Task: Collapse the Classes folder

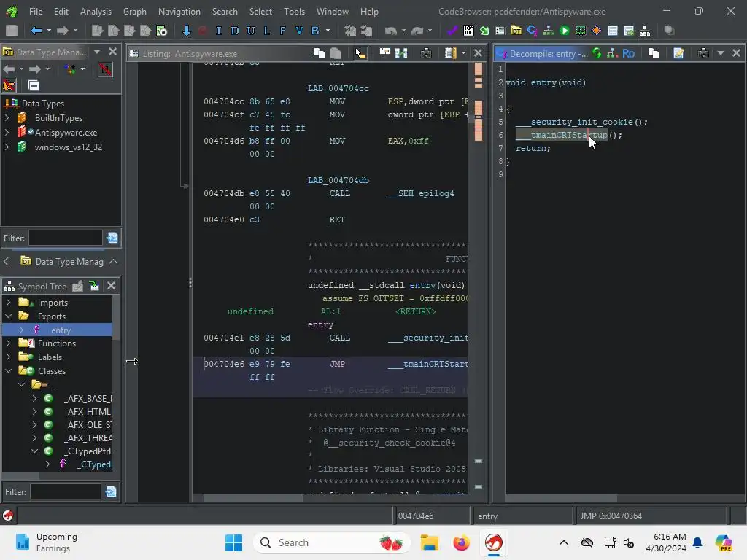Action: coord(8,371)
